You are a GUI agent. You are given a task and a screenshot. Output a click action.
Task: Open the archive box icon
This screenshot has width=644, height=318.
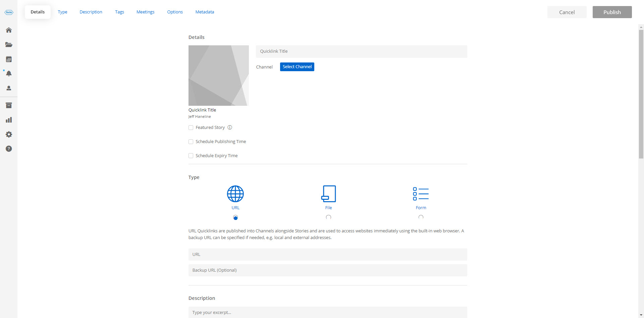coord(9,105)
